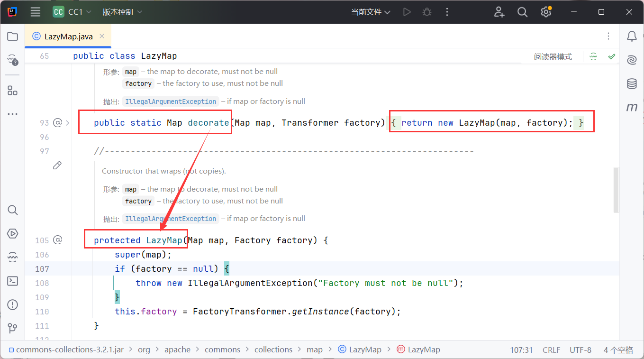The width and height of the screenshot is (644, 359).
Task: Open the Project folder tool window
Action: point(13,37)
